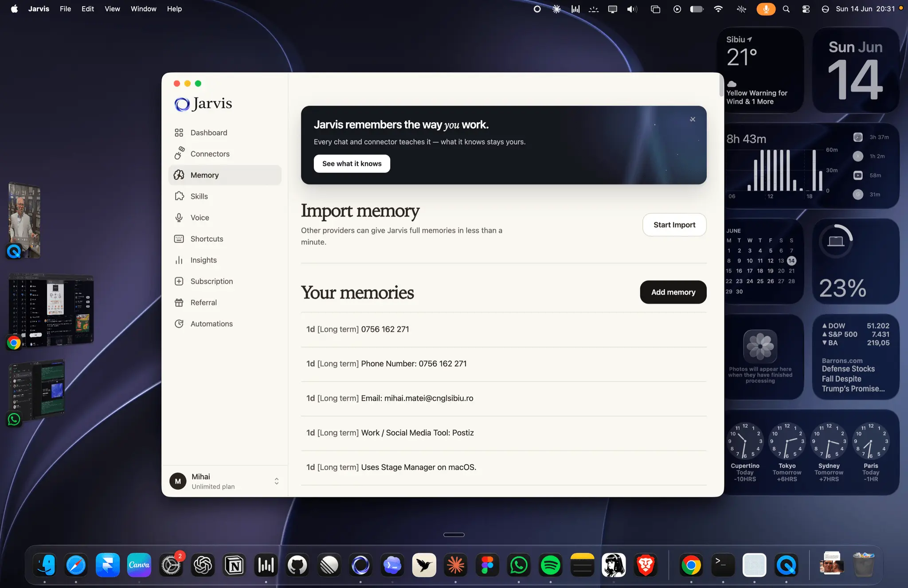Screen dimensions: 908x588
Task: Open the battery status in the menu bar
Action: [x=697, y=9]
